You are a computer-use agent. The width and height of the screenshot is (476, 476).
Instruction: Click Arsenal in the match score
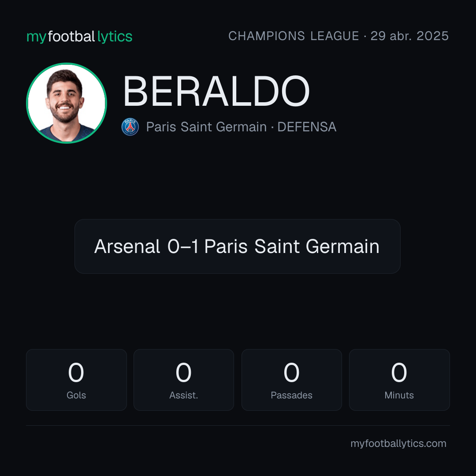click(127, 246)
